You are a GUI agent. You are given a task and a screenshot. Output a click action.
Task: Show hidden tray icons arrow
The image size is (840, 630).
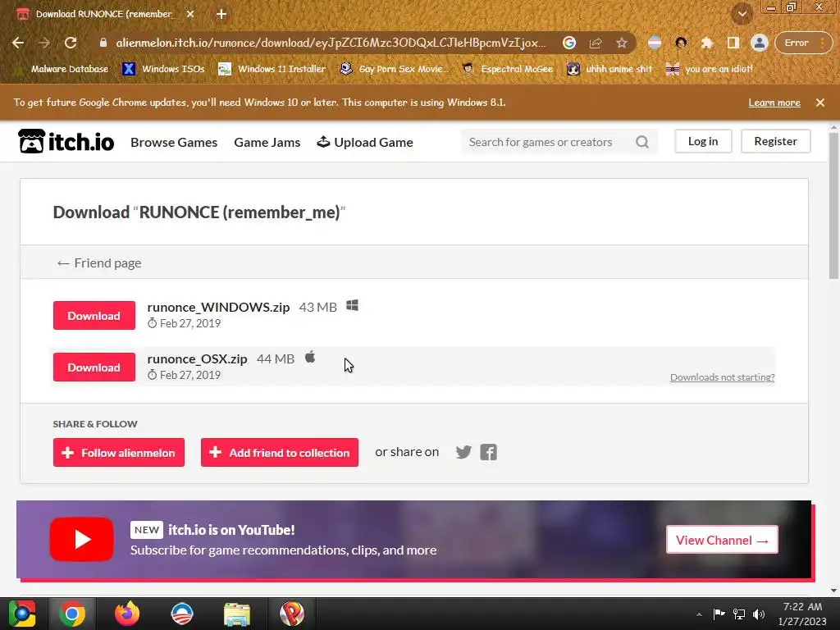click(x=699, y=614)
